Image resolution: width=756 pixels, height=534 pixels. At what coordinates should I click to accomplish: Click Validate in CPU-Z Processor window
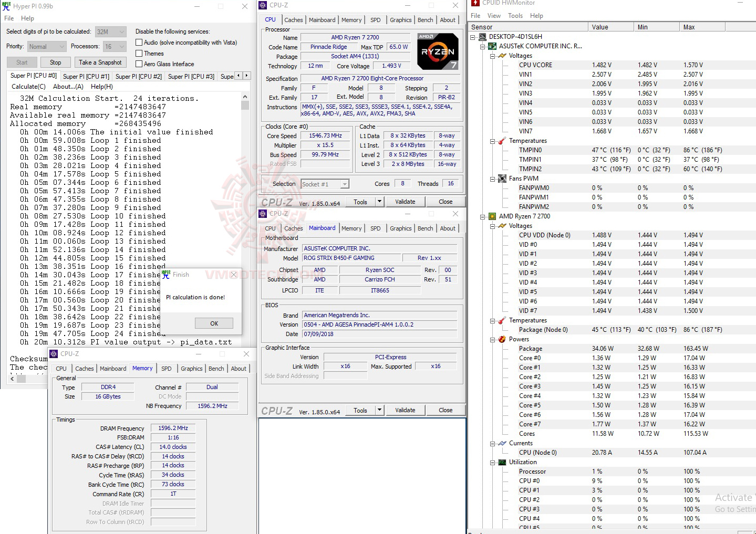click(x=405, y=202)
